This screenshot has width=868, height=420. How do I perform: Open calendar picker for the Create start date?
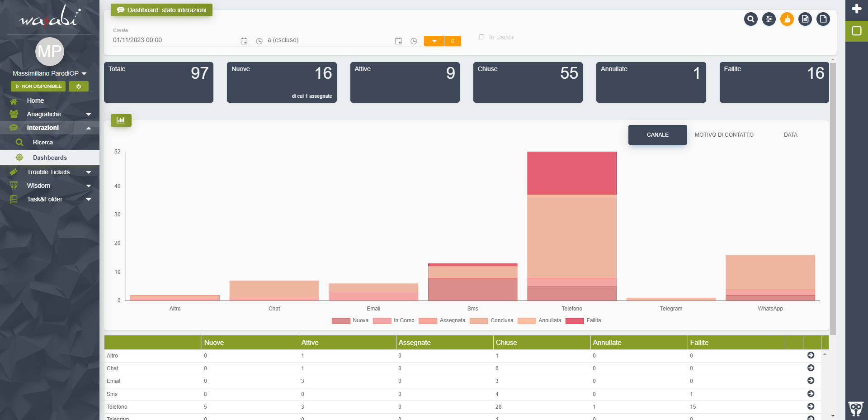point(244,41)
